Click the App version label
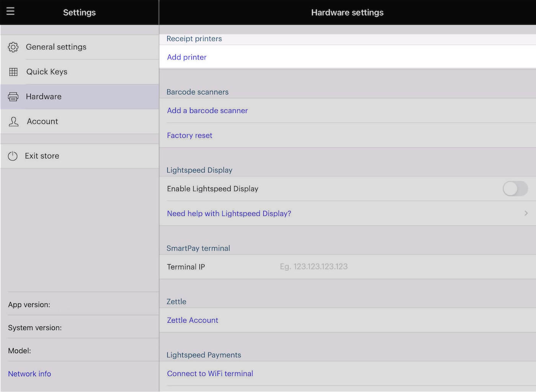This screenshot has height=392, width=536. (29, 305)
